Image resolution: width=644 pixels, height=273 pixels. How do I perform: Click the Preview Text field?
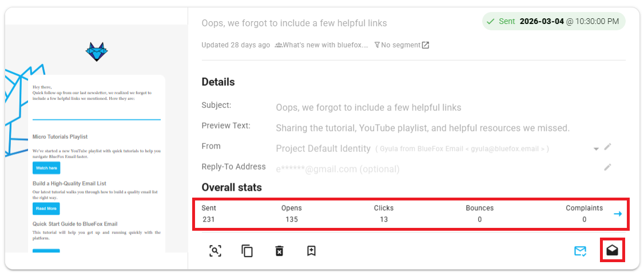pyautogui.click(x=422, y=128)
